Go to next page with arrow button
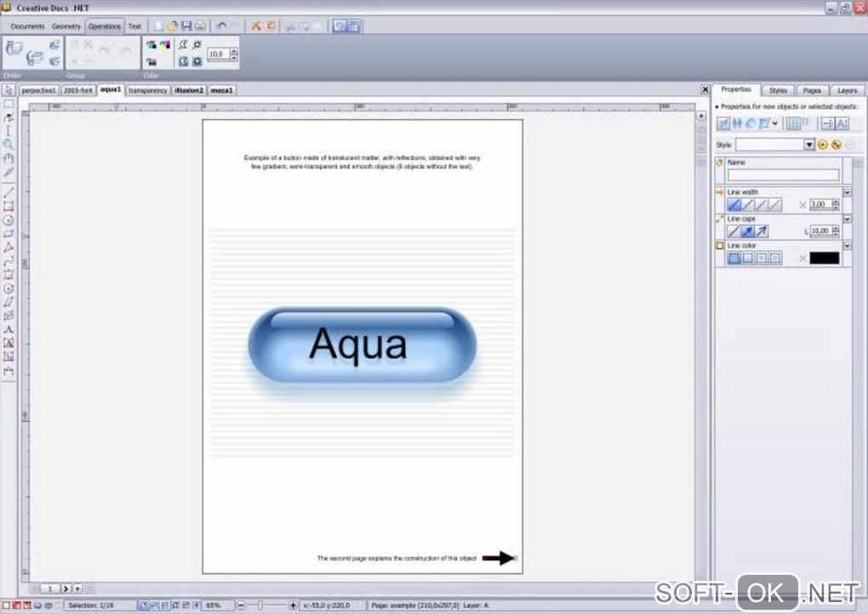 point(66,588)
